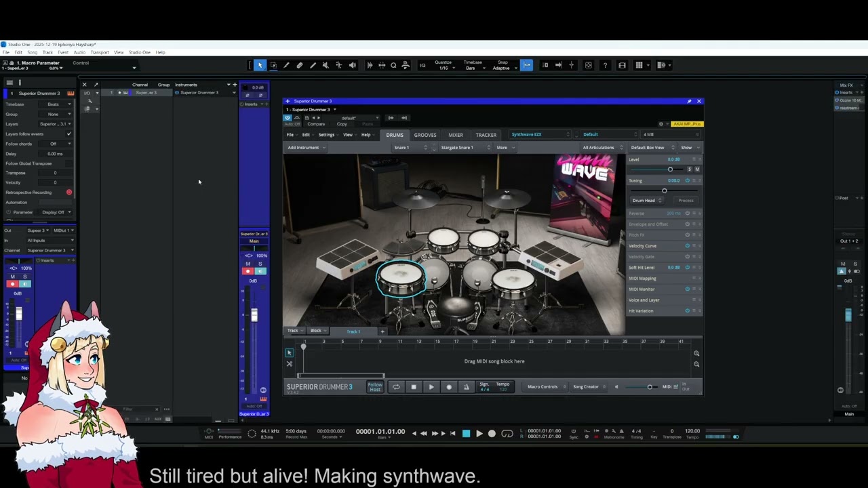This screenshot has height=488, width=868.
Task: Open the Snare 1 instrument dropdown
Action: click(411, 148)
